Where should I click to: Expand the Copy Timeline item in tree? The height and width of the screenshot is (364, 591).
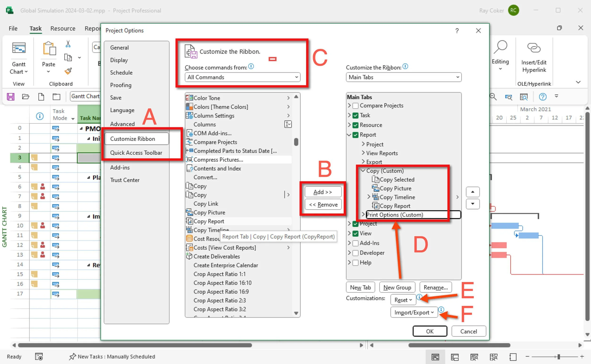(x=369, y=197)
